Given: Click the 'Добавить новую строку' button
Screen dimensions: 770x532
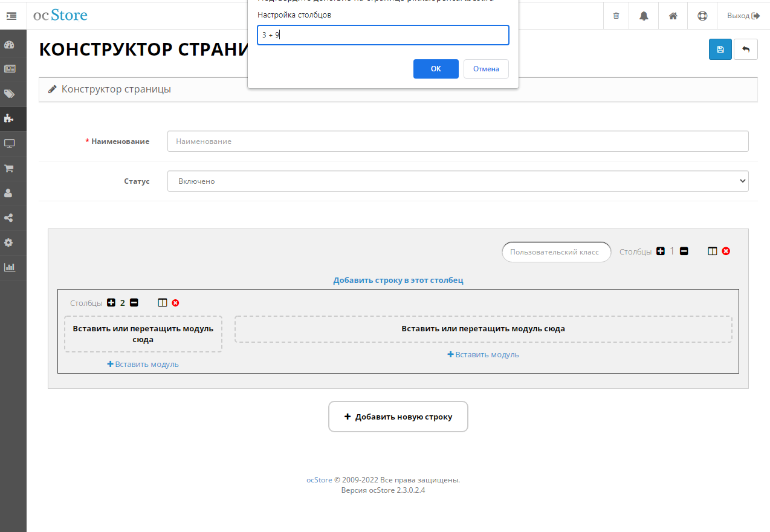Looking at the screenshot, I should [x=398, y=417].
